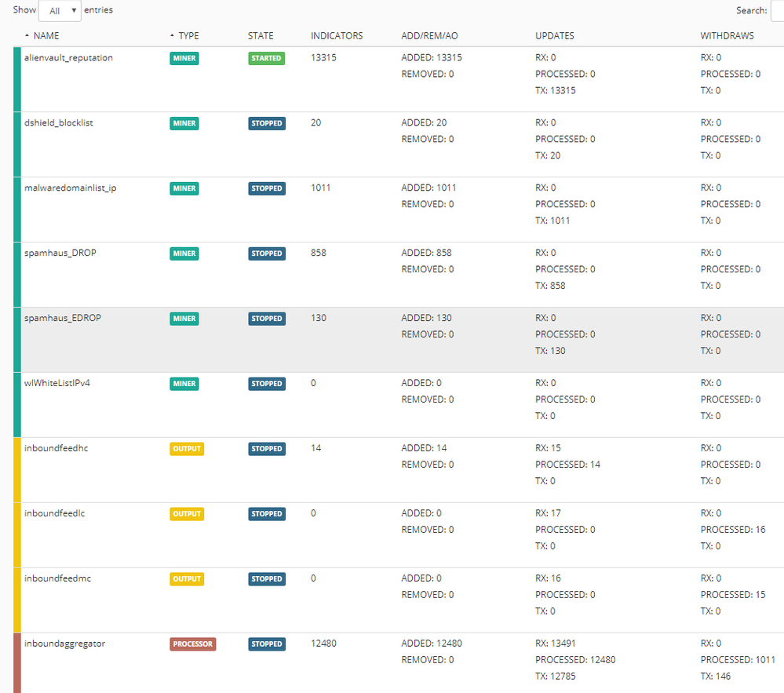Click the WITHDRAWS column header

tap(727, 36)
